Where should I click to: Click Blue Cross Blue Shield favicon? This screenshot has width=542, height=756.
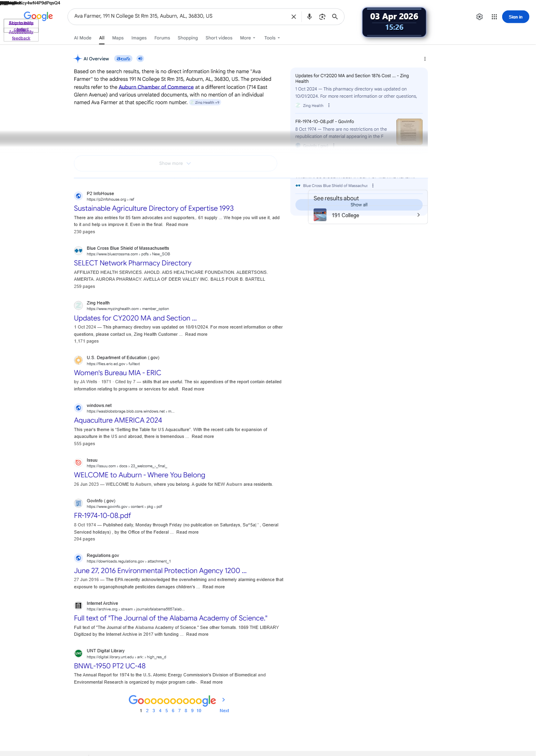coord(78,251)
